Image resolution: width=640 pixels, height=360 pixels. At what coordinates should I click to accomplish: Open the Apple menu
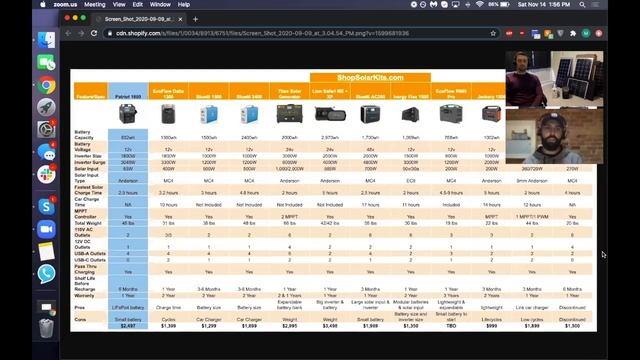pos(43,4)
